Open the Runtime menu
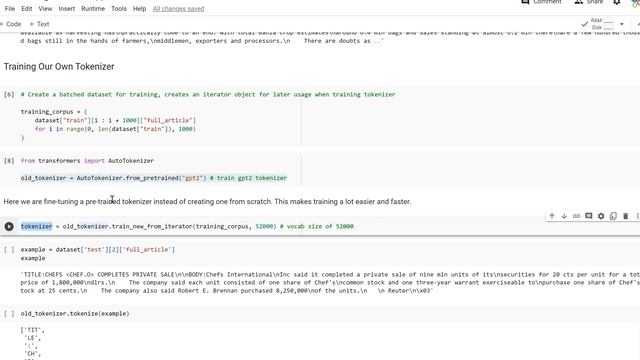The image size is (640, 360). 93,9
